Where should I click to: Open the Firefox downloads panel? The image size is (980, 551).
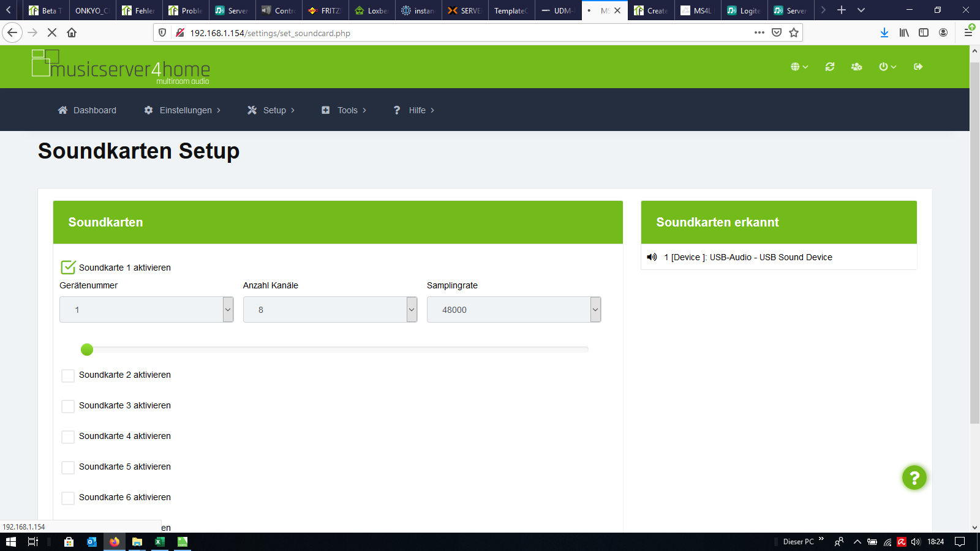point(884,32)
